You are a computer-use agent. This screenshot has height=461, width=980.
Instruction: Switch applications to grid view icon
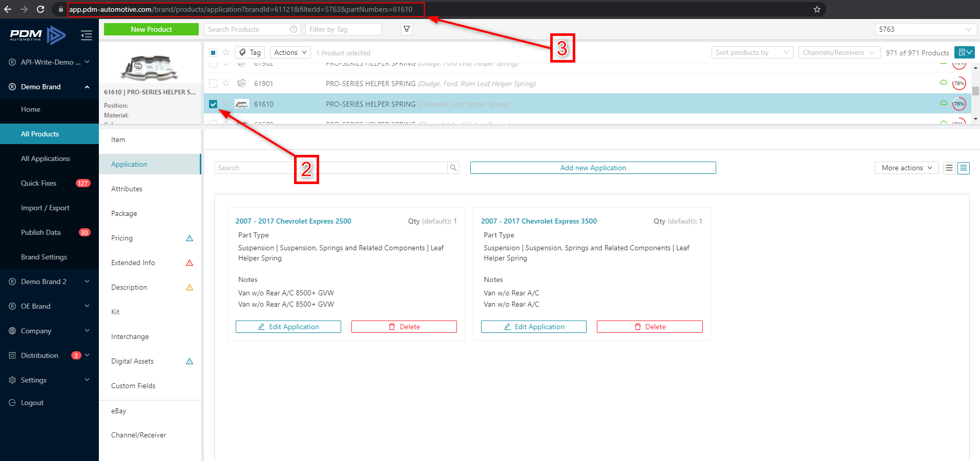[x=964, y=168]
